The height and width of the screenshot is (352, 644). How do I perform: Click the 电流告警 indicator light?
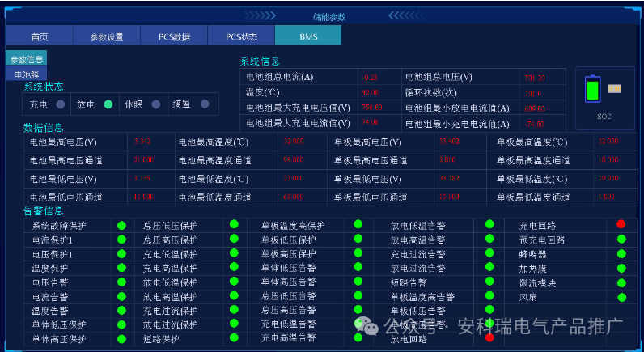tap(121, 296)
